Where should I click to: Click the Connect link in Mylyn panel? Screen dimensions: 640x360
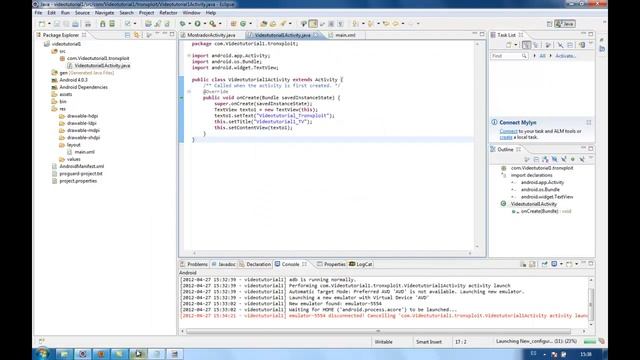(x=508, y=131)
